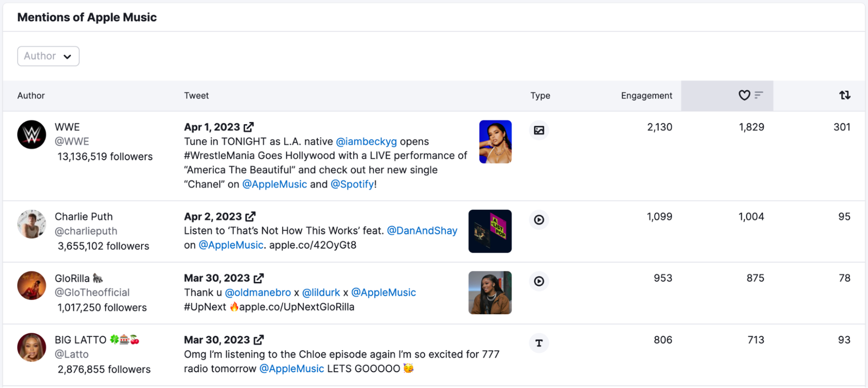Screen dimensions: 868x388
Task: Click the media thumbnail on GloRilla's tweet
Action: point(490,293)
